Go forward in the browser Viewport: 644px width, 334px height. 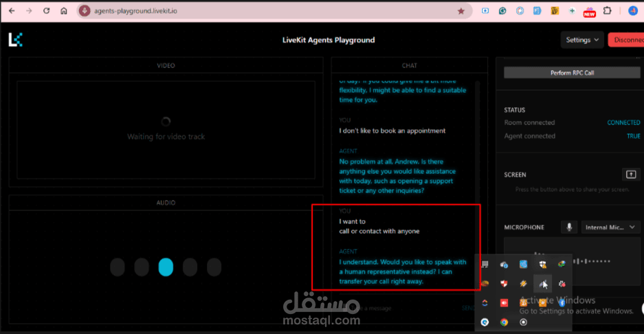click(x=29, y=11)
